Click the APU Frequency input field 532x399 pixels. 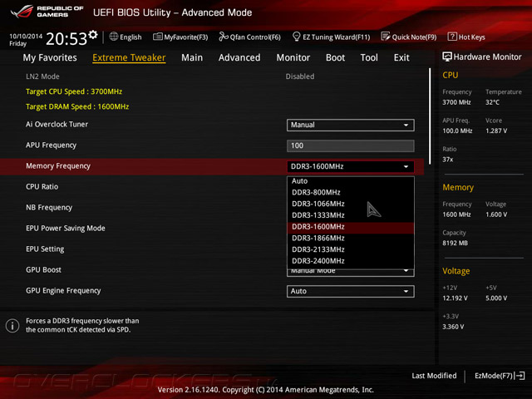pos(351,146)
